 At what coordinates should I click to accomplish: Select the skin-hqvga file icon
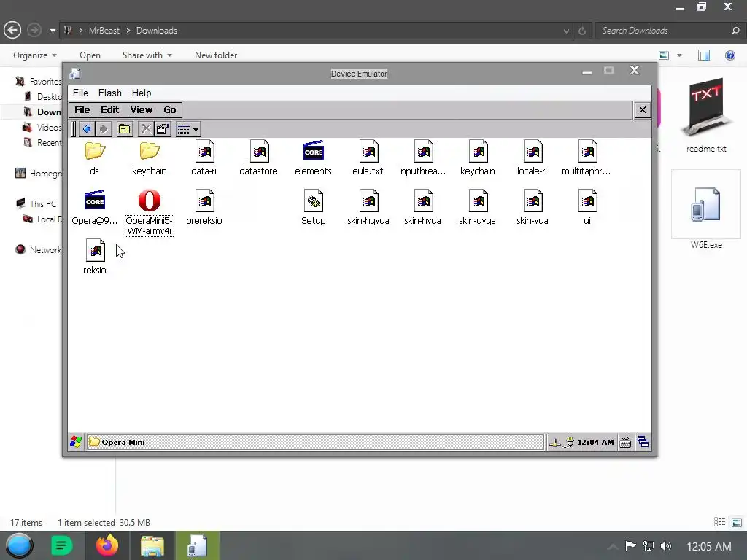point(368,201)
